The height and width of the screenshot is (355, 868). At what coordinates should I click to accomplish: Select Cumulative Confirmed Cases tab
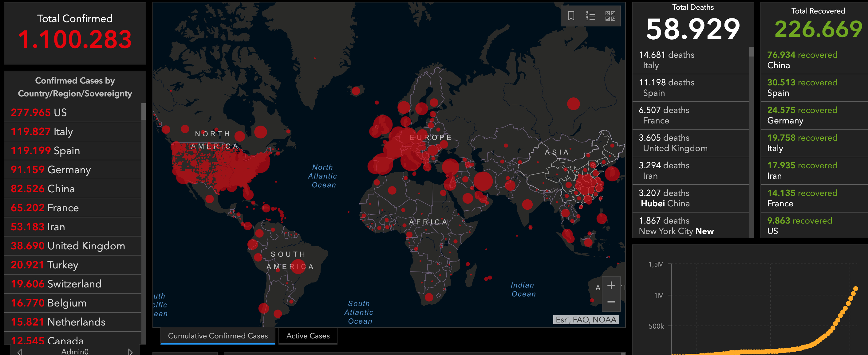pyautogui.click(x=218, y=336)
